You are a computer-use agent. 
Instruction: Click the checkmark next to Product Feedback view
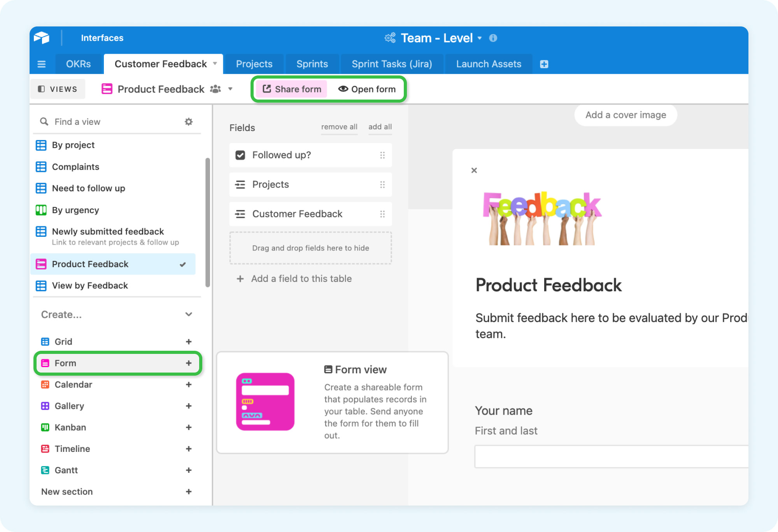coord(182,264)
